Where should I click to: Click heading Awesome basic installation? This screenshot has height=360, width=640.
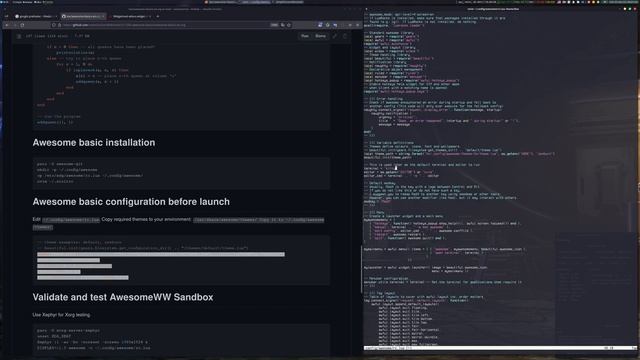pyautogui.click(x=94, y=142)
